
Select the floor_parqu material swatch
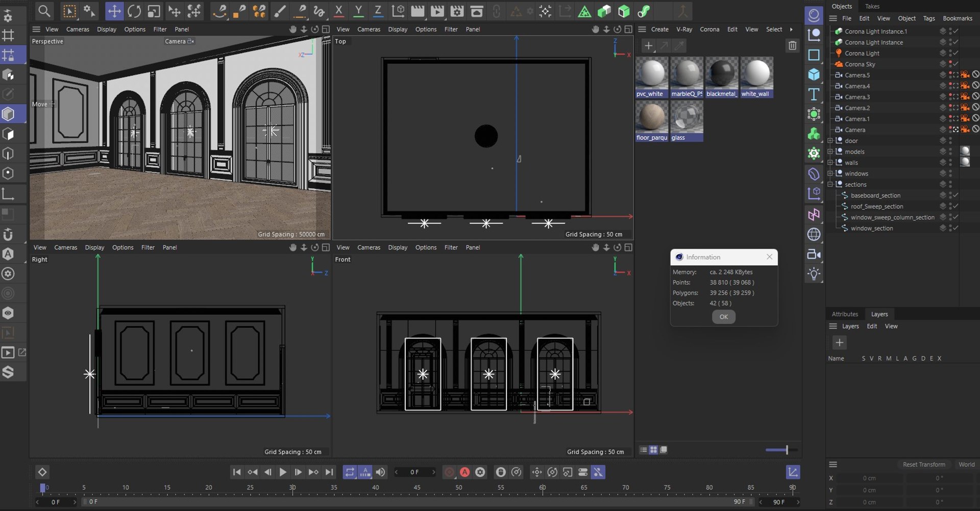point(652,121)
